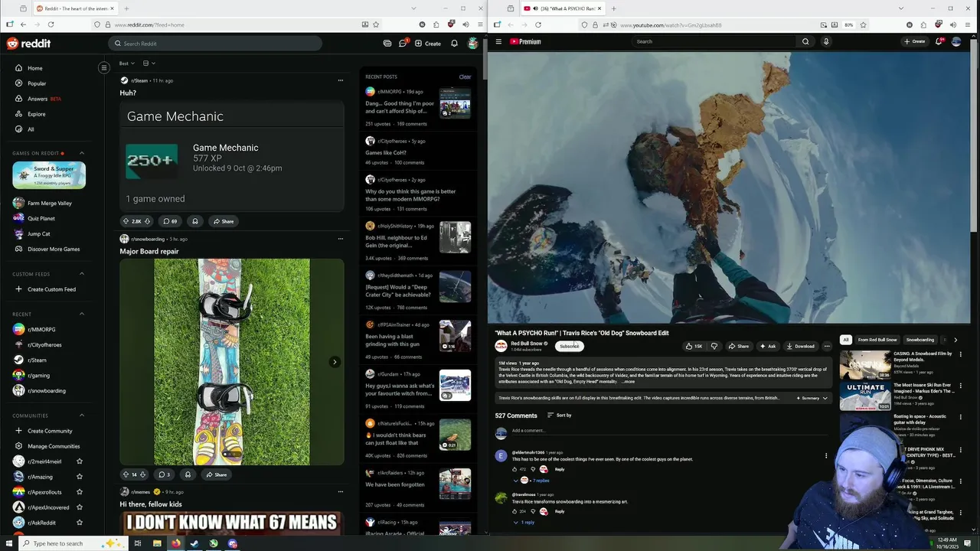Viewport: 980px width, 551px height.
Task: Open the Best sort dropdown
Action: click(126, 64)
